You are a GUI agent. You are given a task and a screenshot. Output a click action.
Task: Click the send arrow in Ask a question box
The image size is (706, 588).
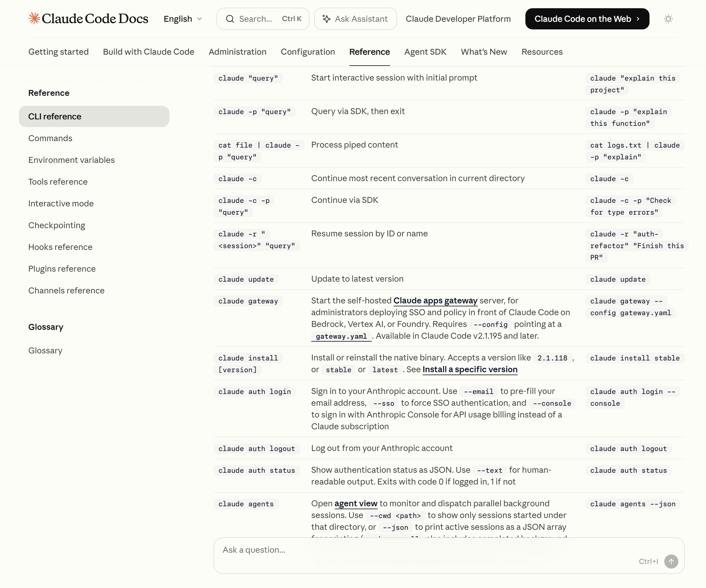point(671,561)
